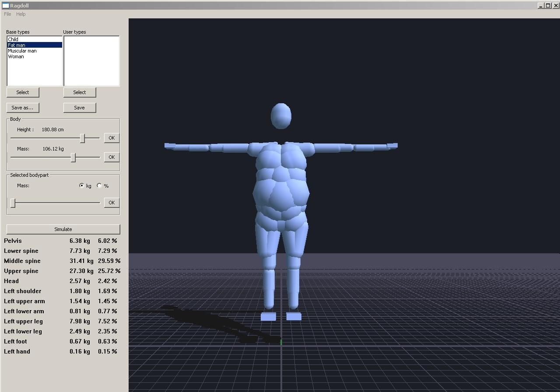Image resolution: width=560 pixels, height=392 pixels.
Task: Click Select button under Base types
Action: click(x=23, y=92)
